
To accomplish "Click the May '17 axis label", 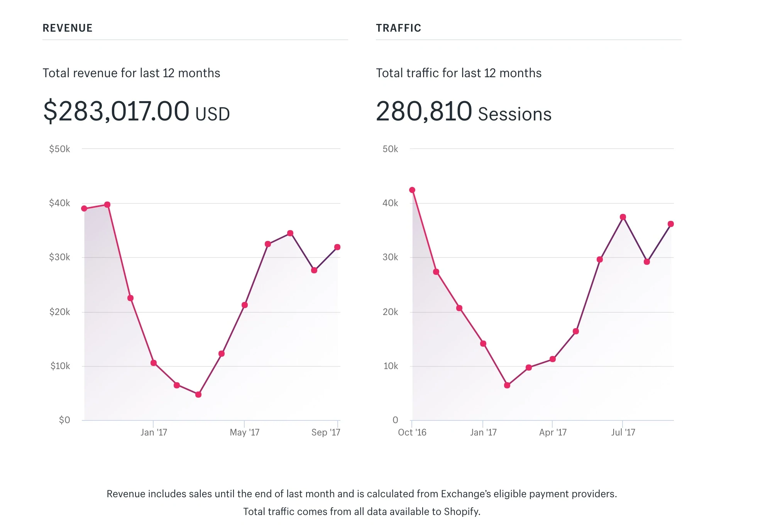I will tap(245, 432).
